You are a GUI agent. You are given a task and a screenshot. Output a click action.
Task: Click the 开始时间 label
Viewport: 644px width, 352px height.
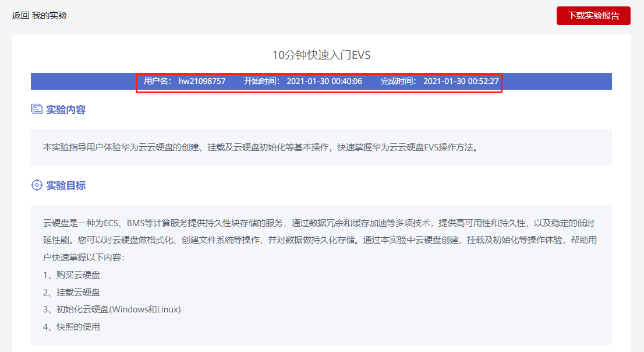pos(262,82)
